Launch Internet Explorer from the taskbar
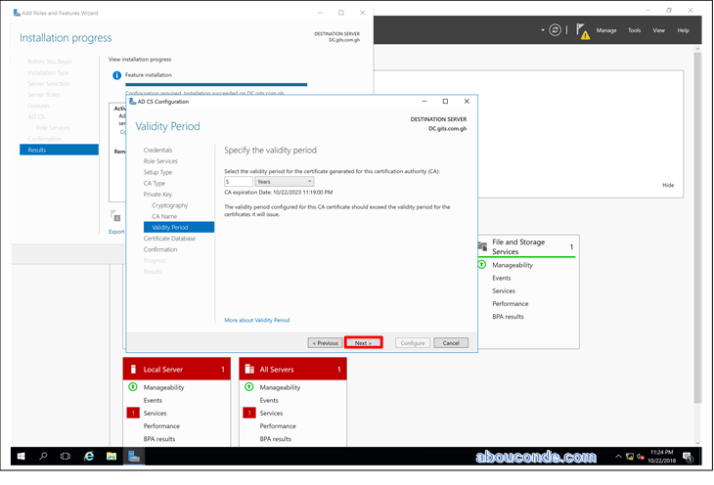This screenshot has height=485, width=714. (89, 456)
